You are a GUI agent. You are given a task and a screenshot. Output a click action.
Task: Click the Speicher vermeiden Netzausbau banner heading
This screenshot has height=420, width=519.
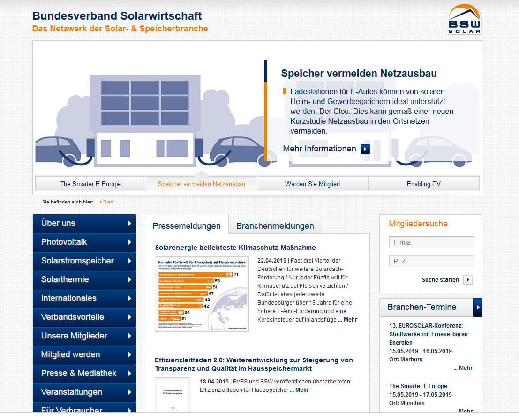coord(359,73)
